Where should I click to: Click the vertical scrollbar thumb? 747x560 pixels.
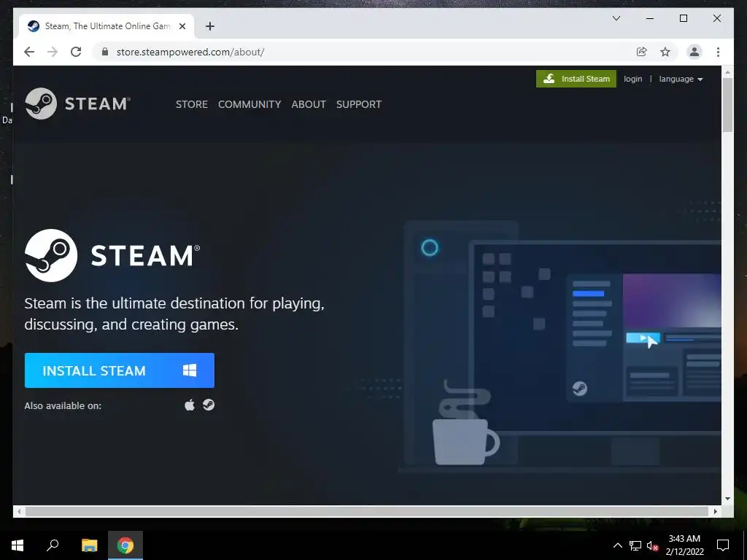coord(727,105)
